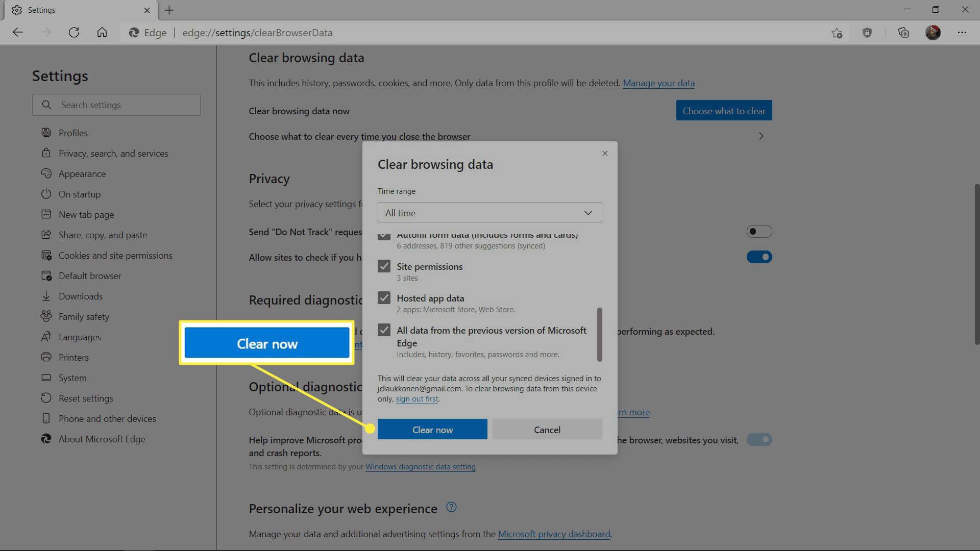Open Appearance settings label
Screen dimensions: 980x551
pos(82,173)
